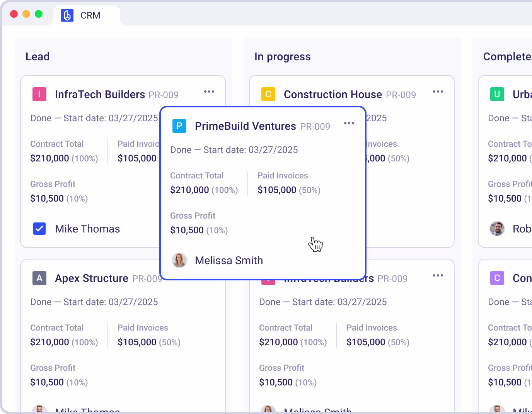This screenshot has height=414, width=532.
Task: Open Construction House project title
Action: point(333,95)
